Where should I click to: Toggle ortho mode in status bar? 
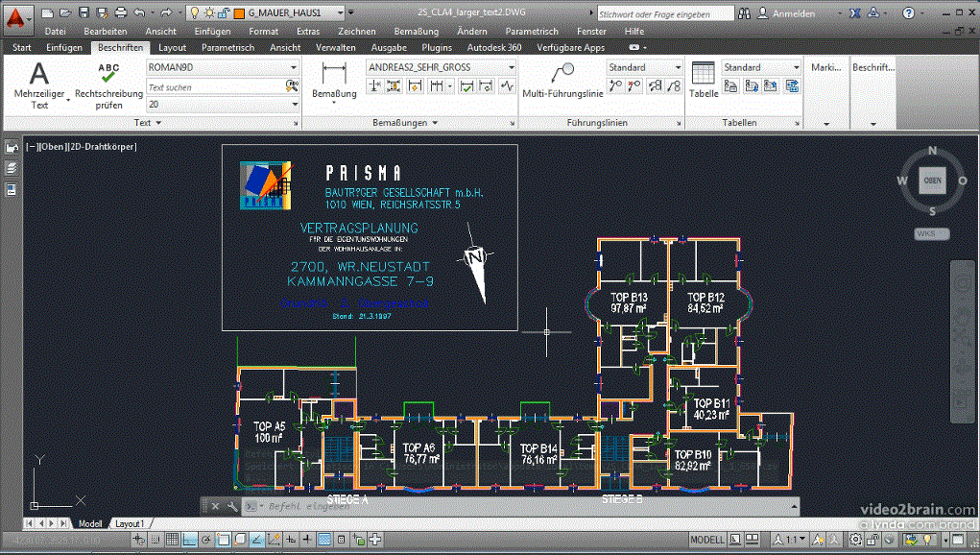190,539
